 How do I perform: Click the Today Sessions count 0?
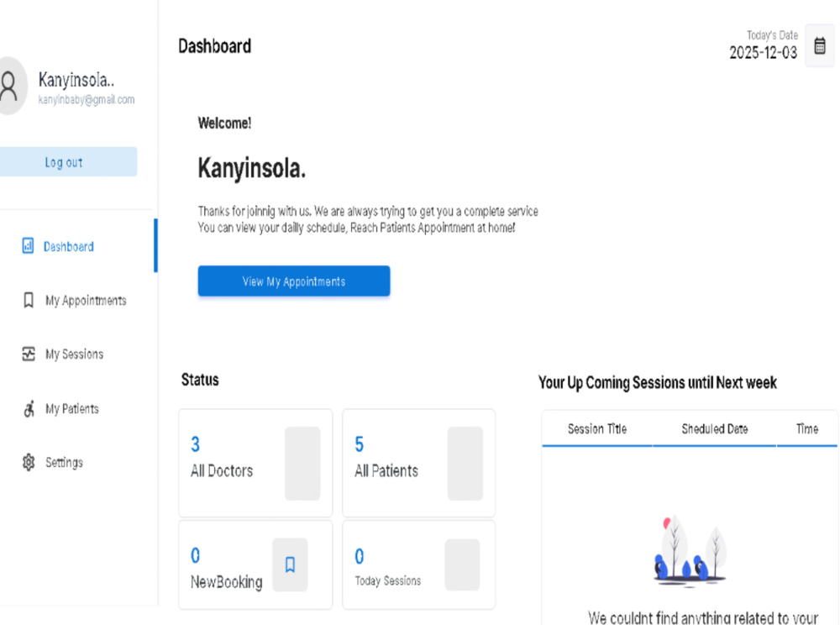point(360,556)
